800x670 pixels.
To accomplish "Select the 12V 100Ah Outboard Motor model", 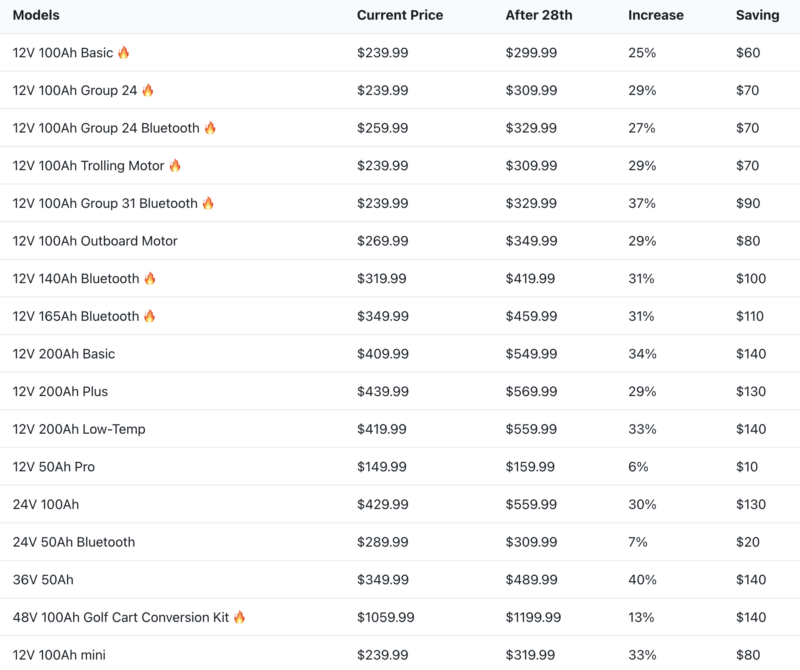I will pyautogui.click(x=95, y=241).
